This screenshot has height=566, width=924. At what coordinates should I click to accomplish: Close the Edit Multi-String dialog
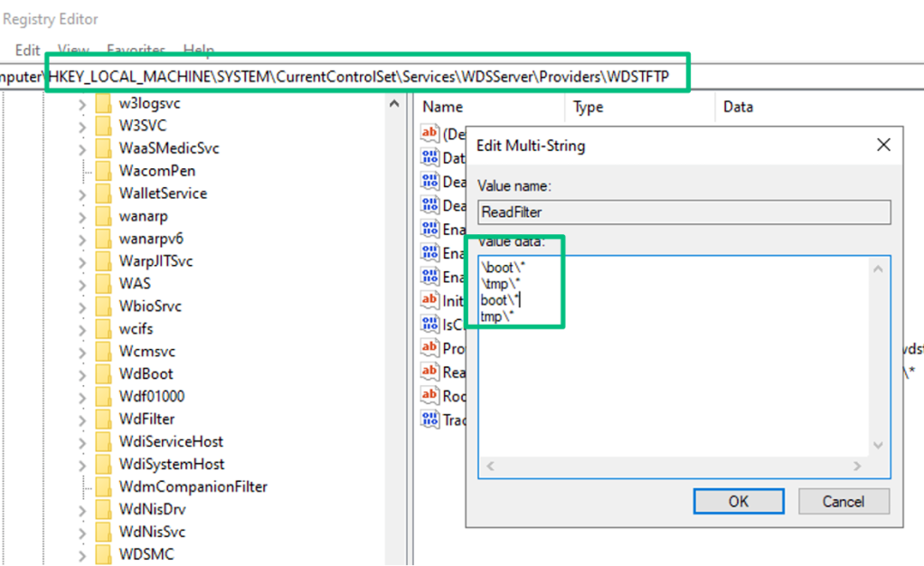point(883,145)
